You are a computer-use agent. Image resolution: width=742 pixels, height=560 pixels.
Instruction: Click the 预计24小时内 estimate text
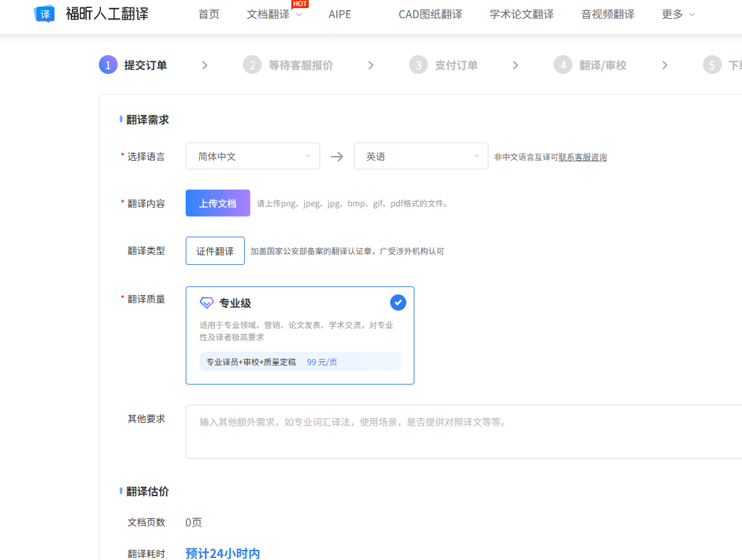click(223, 553)
